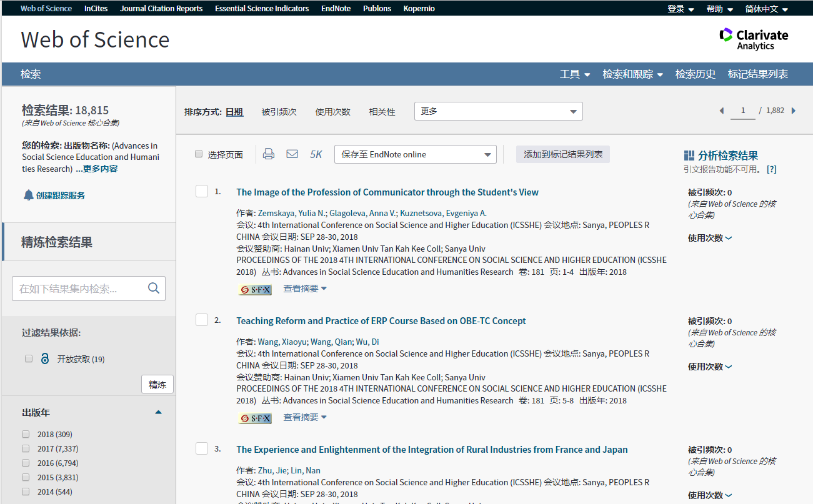Viewport: 813px width, 504px height.
Task: Open Kopernio in the top bar
Action: click(419, 9)
